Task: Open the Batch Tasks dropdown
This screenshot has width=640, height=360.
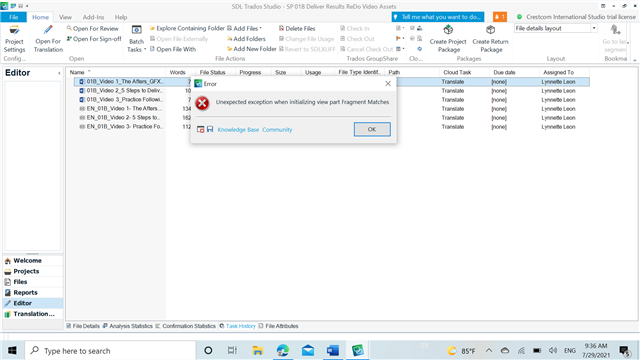Action: (136, 40)
